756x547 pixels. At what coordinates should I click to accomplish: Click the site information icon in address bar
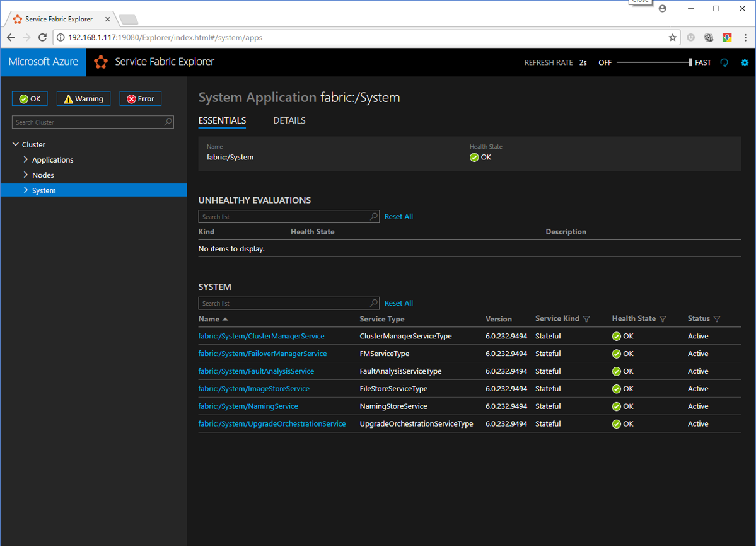pos(61,38)
